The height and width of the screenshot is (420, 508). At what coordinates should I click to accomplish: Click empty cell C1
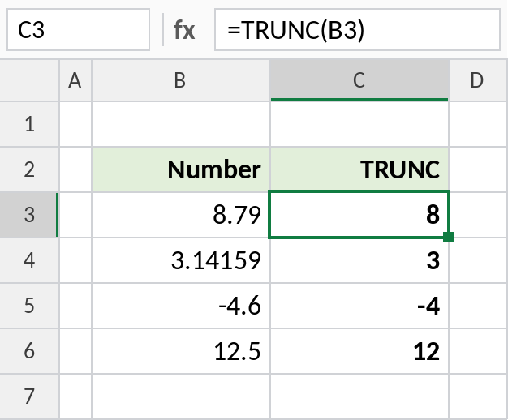point(359,124)
